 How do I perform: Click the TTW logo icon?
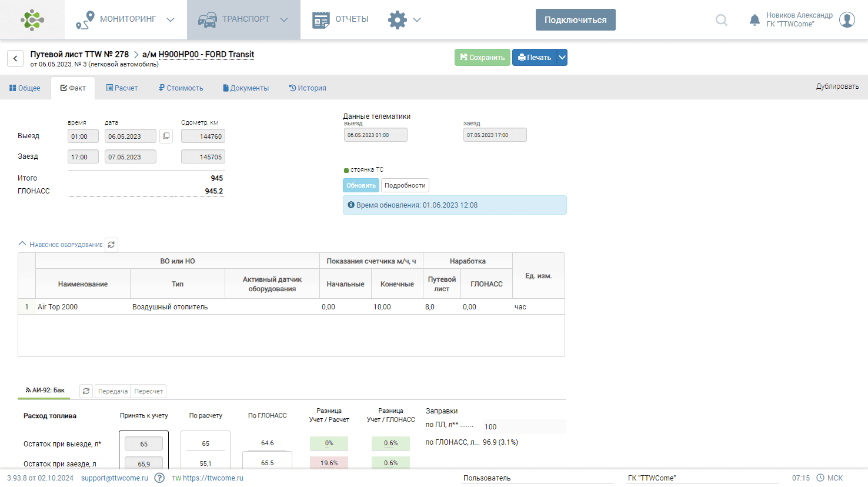(32, 19)
